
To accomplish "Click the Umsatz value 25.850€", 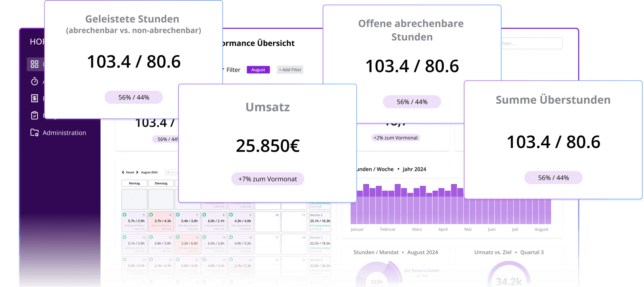I will pos(268,146).
